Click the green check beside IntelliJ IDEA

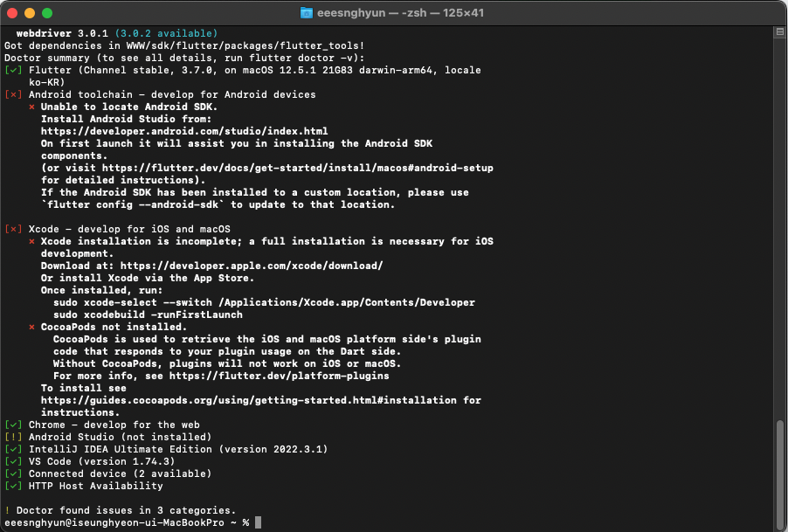13,449
